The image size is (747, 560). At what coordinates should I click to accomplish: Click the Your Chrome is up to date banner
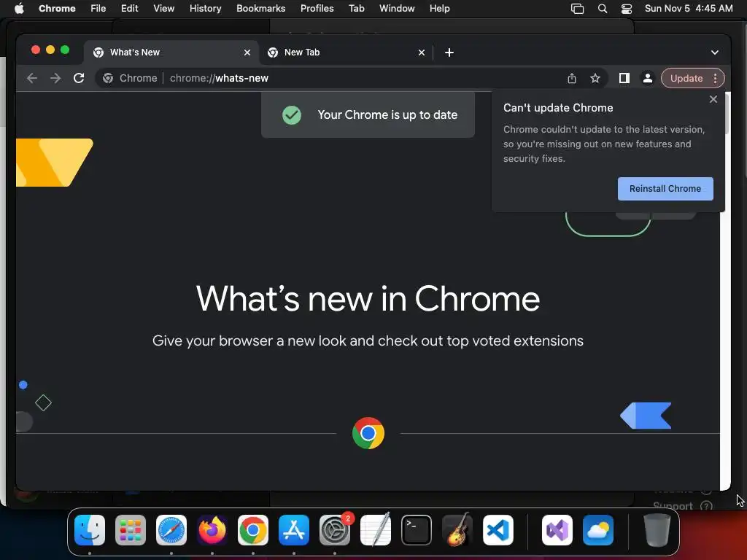[368, 114]
